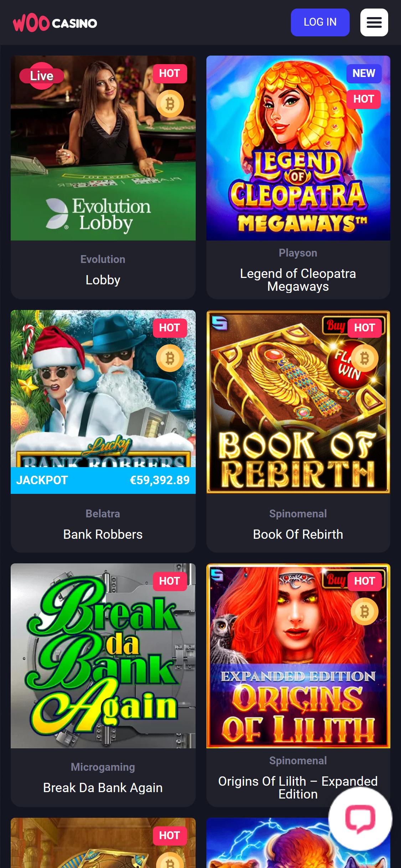Click bitcoin icon on Origins Of Lilith
Image resolution: width=401 pixels, height=868 pixels.
tap(365, 611)
